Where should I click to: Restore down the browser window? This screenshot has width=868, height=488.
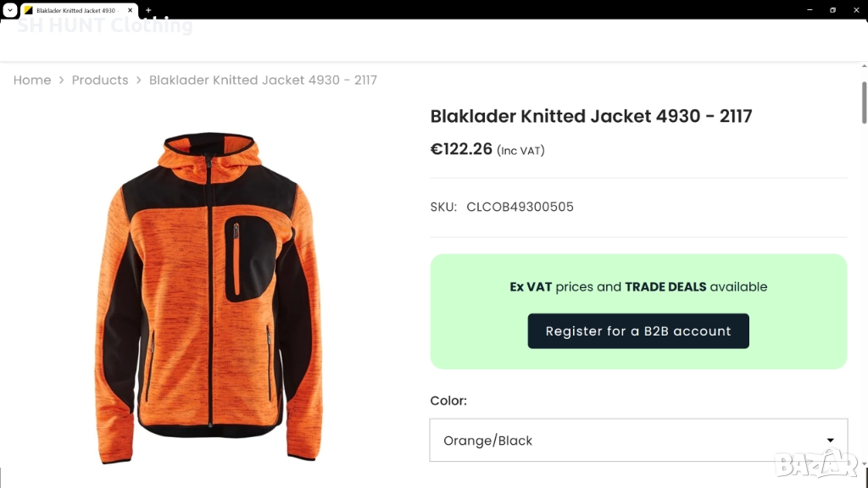click(832, 10)
